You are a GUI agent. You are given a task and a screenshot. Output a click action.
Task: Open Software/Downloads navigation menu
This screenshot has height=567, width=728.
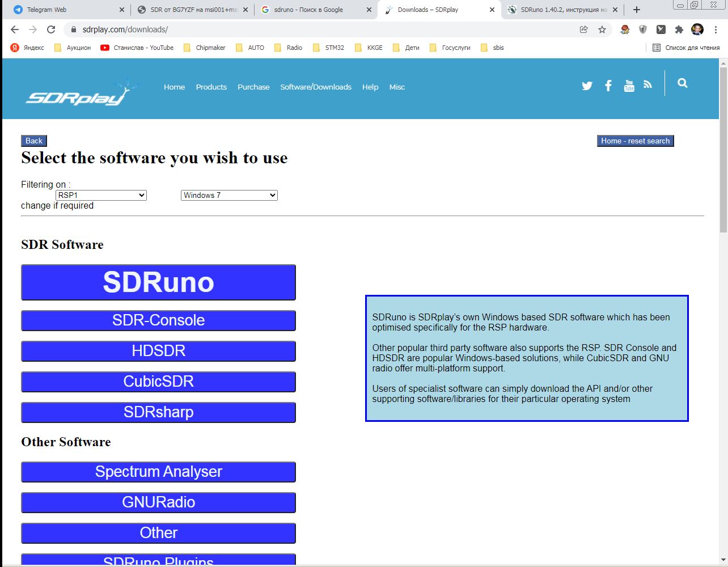tap(316, 87)
